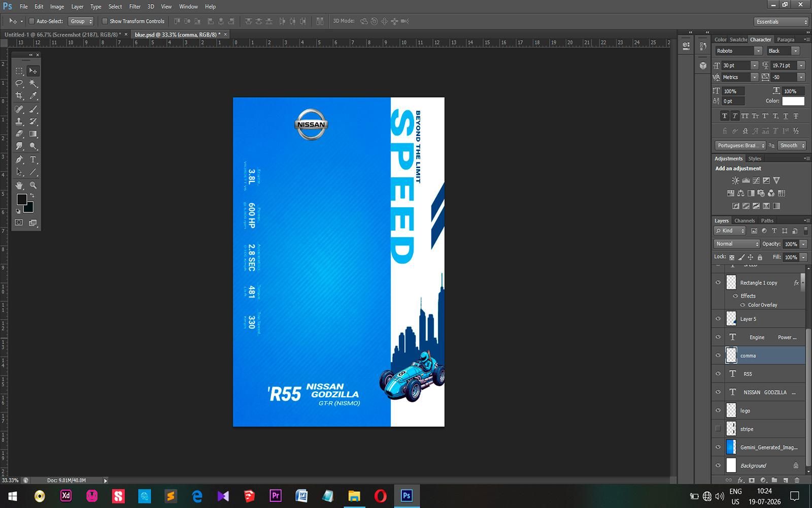Select the Gradient tool
Viewport: 812px width, 508px height.
33,134
